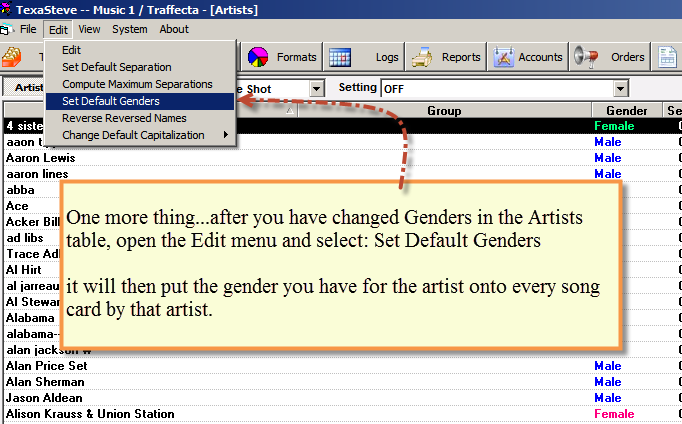Click Male gender for aaron lines
682x424 pixels.
608,174
